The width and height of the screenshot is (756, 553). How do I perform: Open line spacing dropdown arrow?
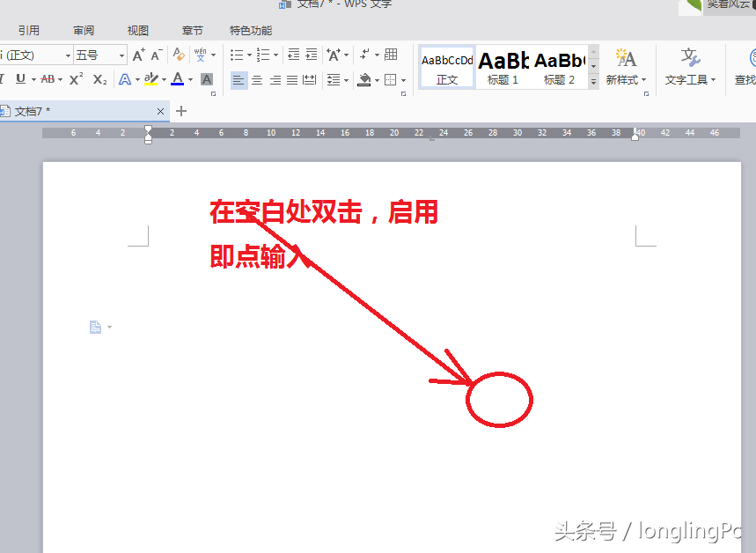(346, 80)
